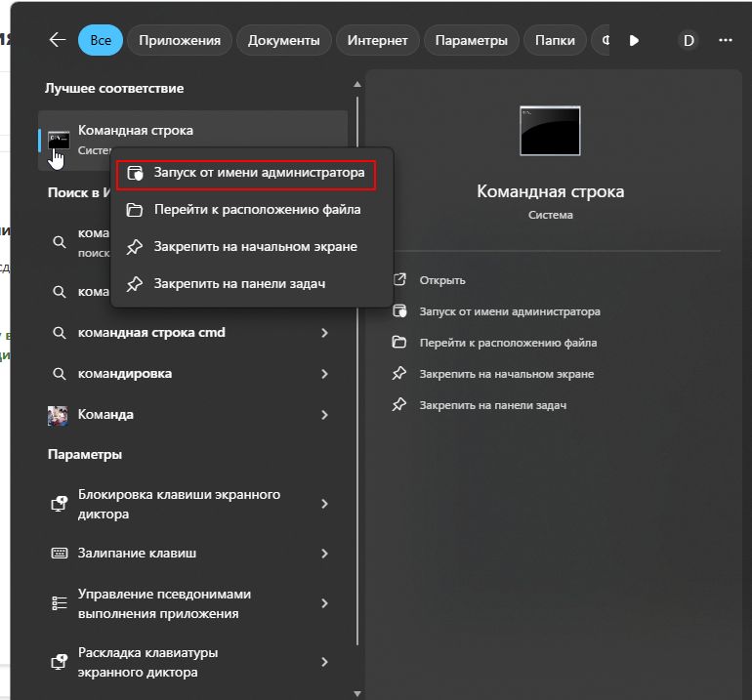Click search icon beside командная строка cmd
Screen dimensions: 752x700
point(59,333)
